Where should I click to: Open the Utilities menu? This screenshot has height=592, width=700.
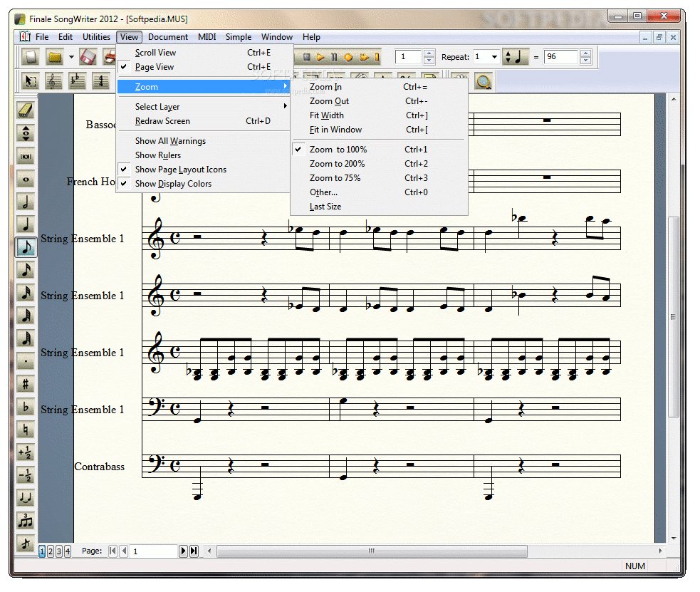pyautogui.click(x=96, y=37)
